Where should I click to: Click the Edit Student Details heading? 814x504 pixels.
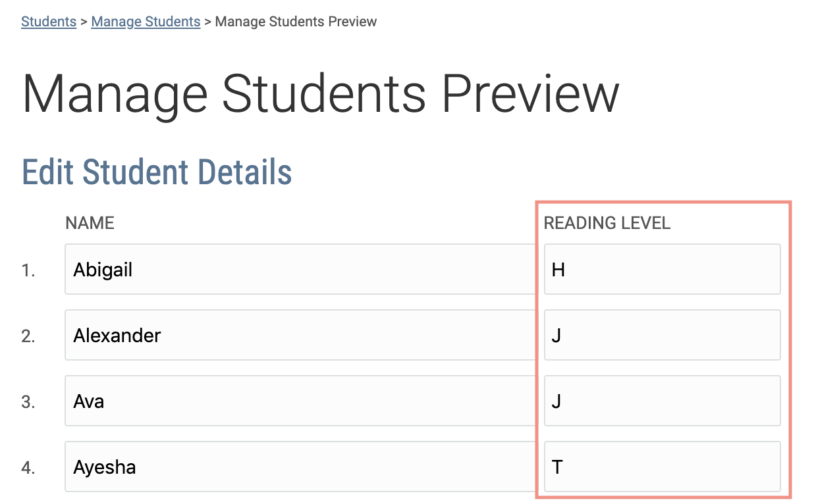click(x=157, y=172)
